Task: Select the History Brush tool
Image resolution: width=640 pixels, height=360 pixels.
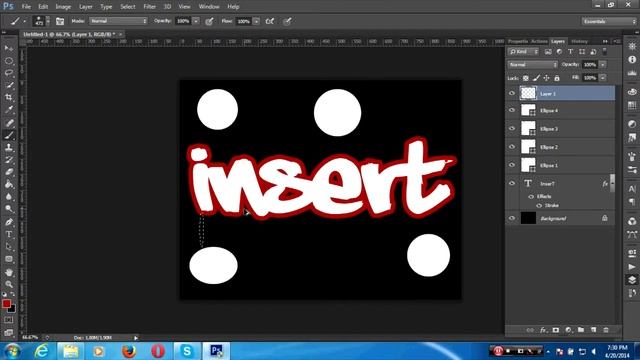Action: click(9, 160)
